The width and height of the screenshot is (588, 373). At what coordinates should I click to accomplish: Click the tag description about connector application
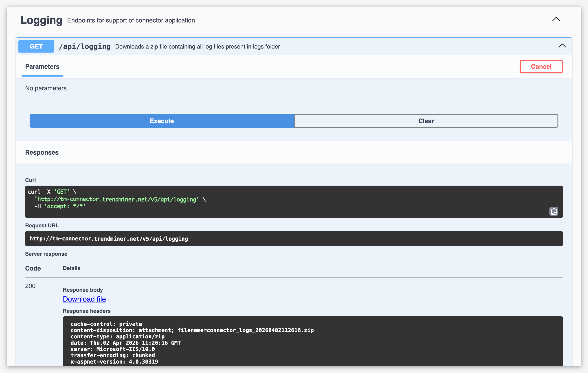tap(131, 20)
